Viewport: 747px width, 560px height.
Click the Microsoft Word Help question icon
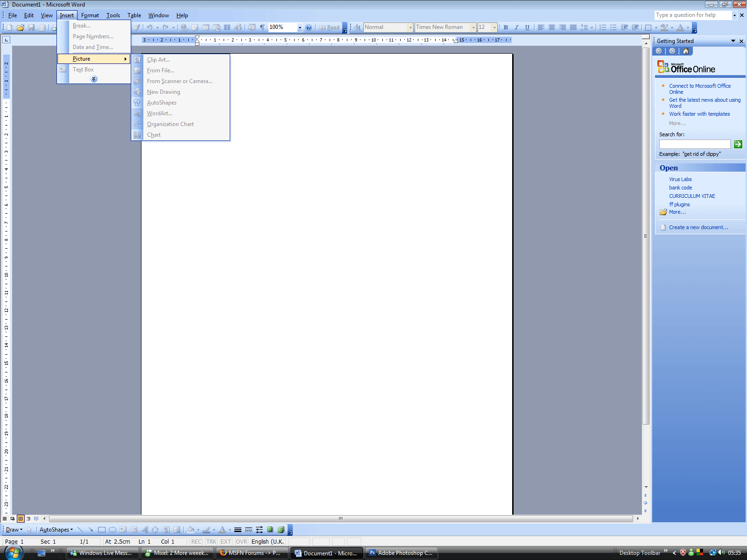click(x=309, y=28)
